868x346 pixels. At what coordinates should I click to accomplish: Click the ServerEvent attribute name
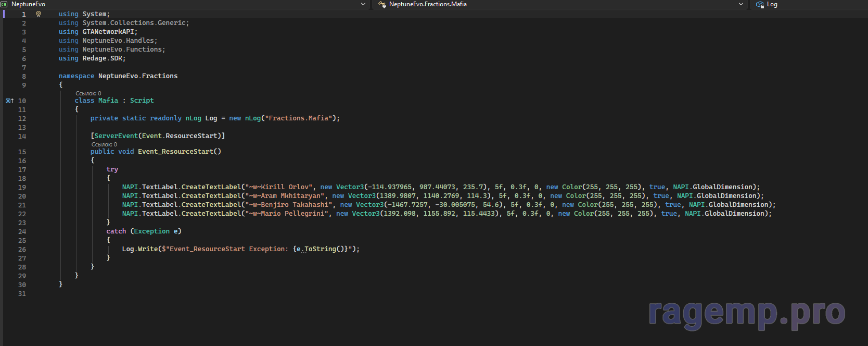(x=116, y=136)
